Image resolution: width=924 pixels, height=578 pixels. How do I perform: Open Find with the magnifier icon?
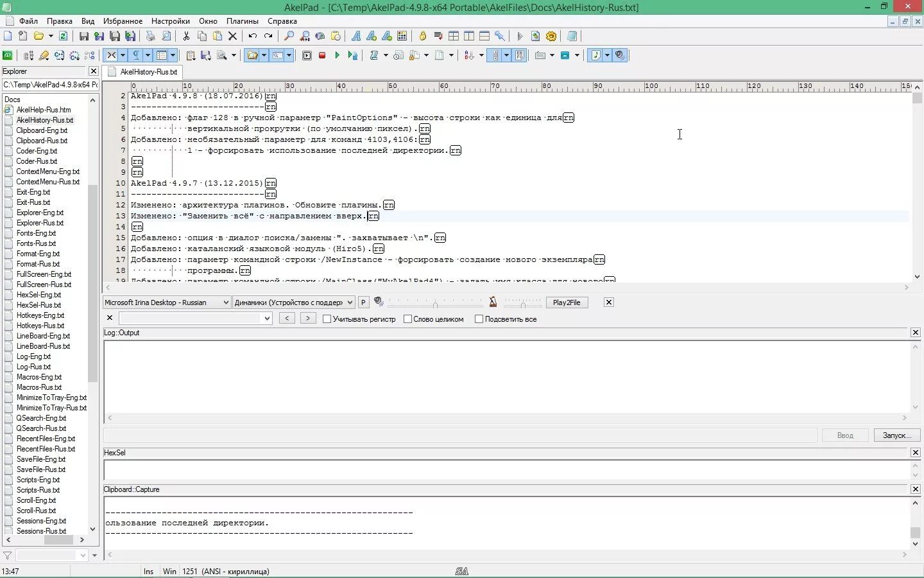pos(289,36)
